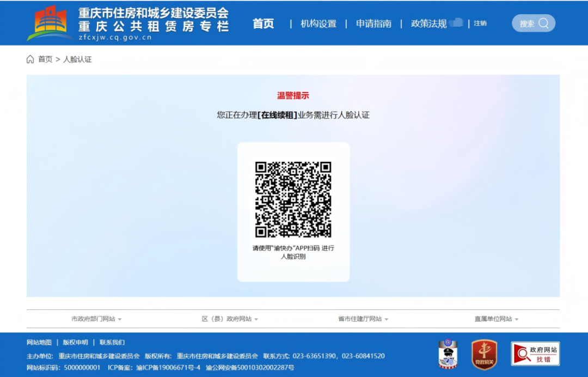The image size is (588, 377).
Task: Click the site logo emblem in the header
Action: click(49, 22)
